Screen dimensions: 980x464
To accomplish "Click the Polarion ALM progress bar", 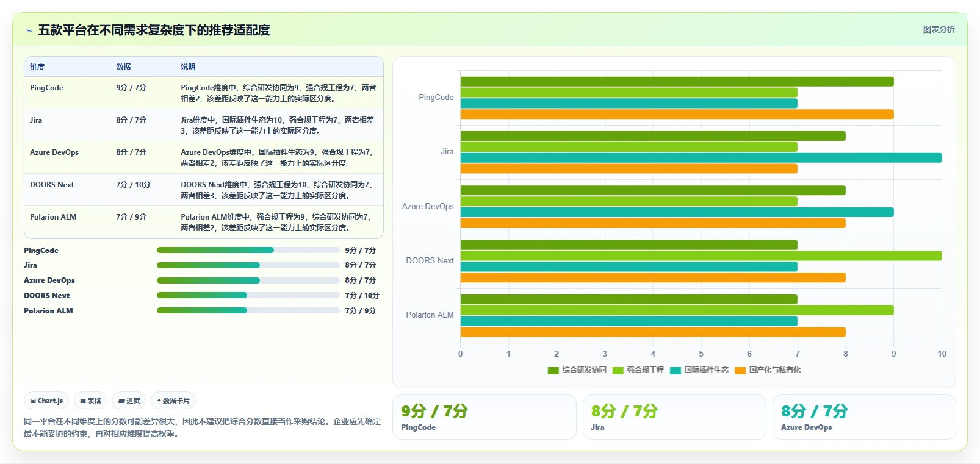I will tap(248, 310).
